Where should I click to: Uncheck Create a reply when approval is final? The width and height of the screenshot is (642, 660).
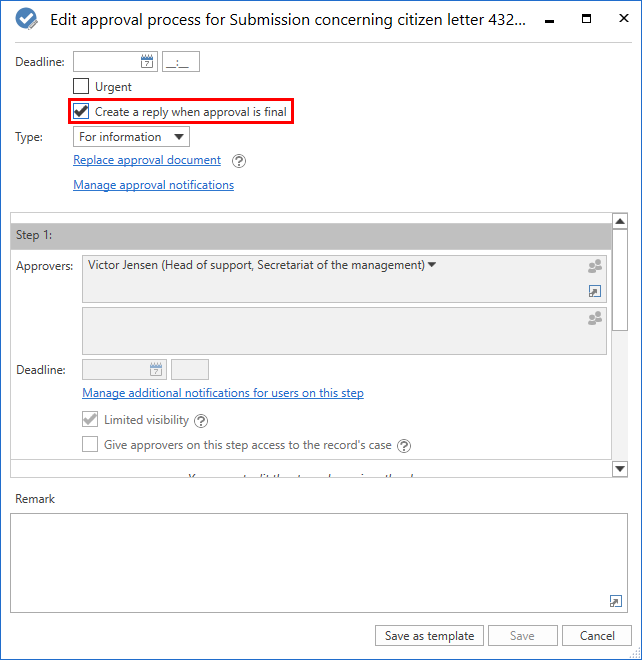(x=82, y=112)
